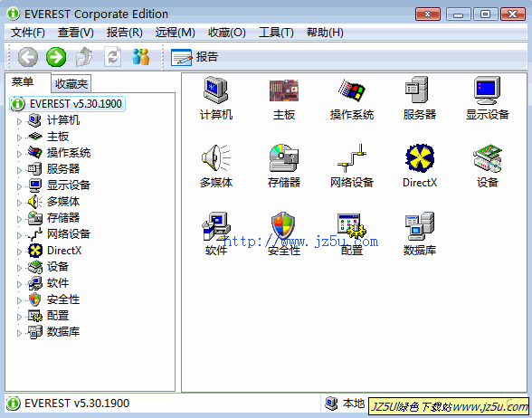This screenshot has height=418, width=532.
Task: Open the 帮助(H) menu
Action: tap(325, 33)
